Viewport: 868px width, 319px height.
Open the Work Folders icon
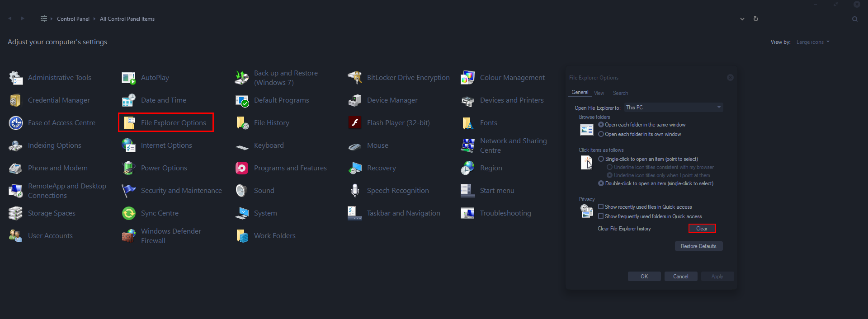click(242, 236)
